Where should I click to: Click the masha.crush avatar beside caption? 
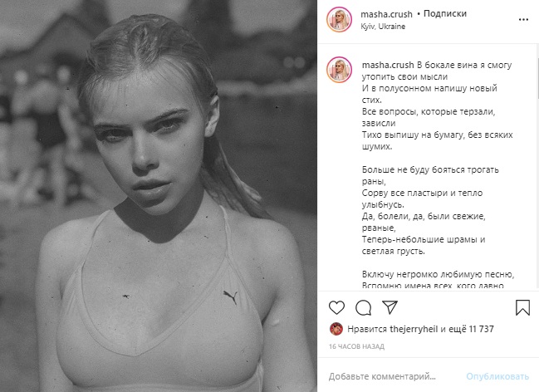tap(340, 70)
